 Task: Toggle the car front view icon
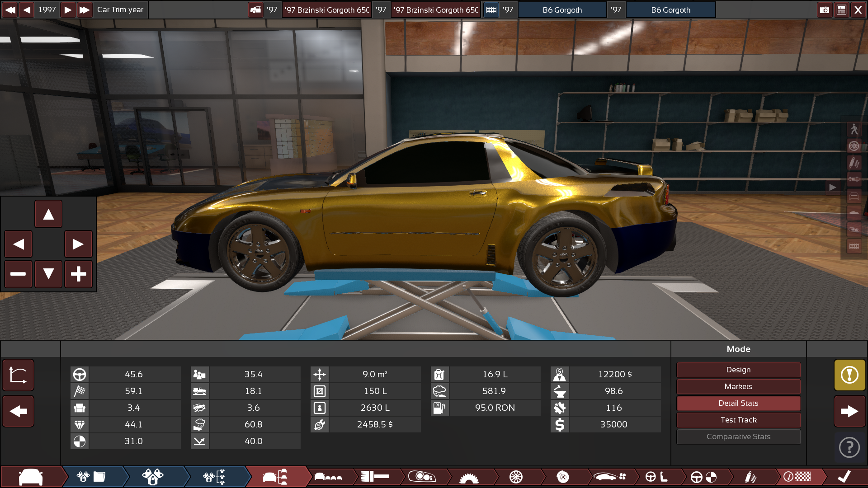pyautogui.click(x=854, y=196)
